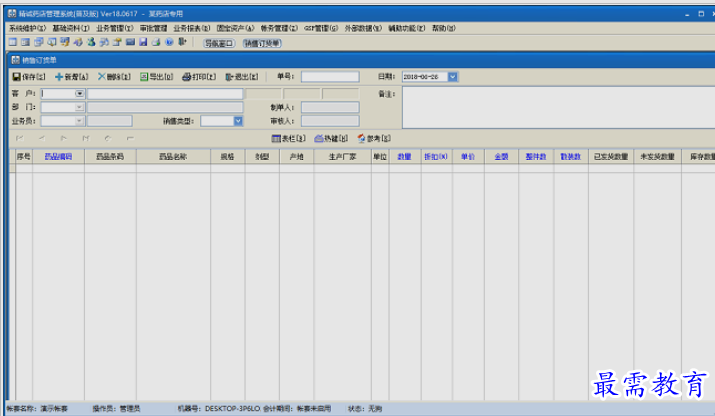
Task: Expand the 业务员 salesperson dropdown
Action: click(x=79, y=121)
